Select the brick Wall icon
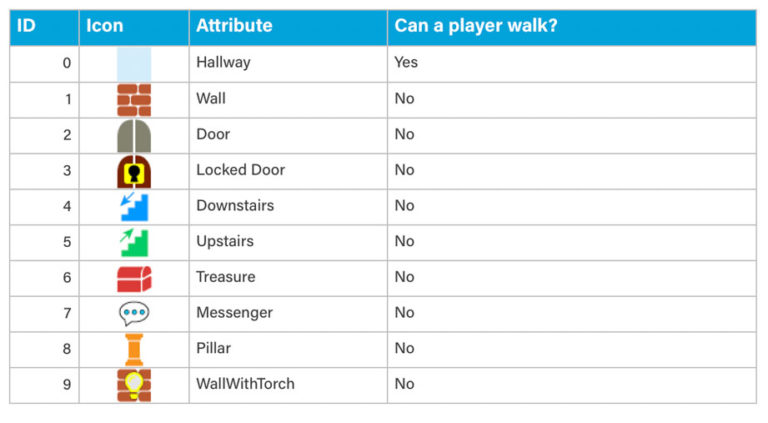Screen dimensions: 768x423 click(x=134, y=99)
